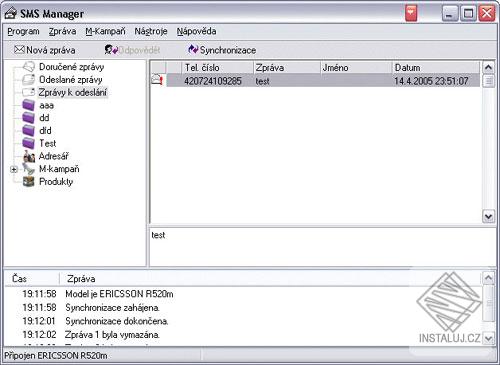Open the Nástroje menu
500x365 pixels.
click(151, 31)
